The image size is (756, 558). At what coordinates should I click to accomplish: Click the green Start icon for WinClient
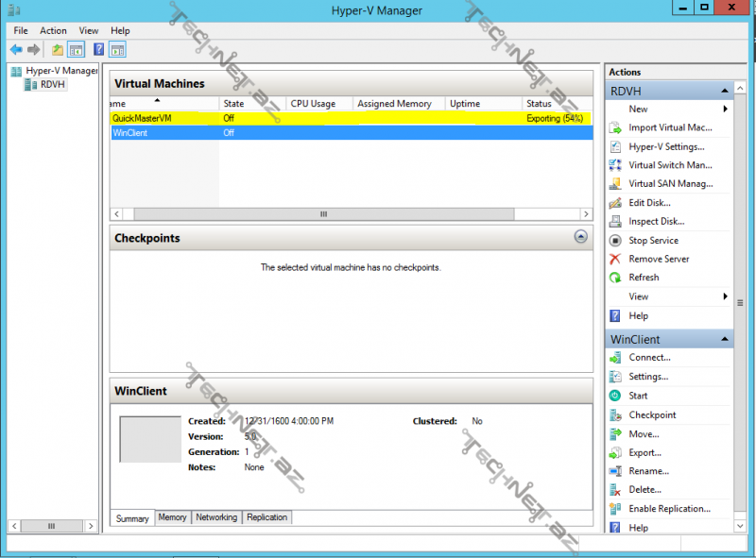pyautogui.click(x=615, y=396)
